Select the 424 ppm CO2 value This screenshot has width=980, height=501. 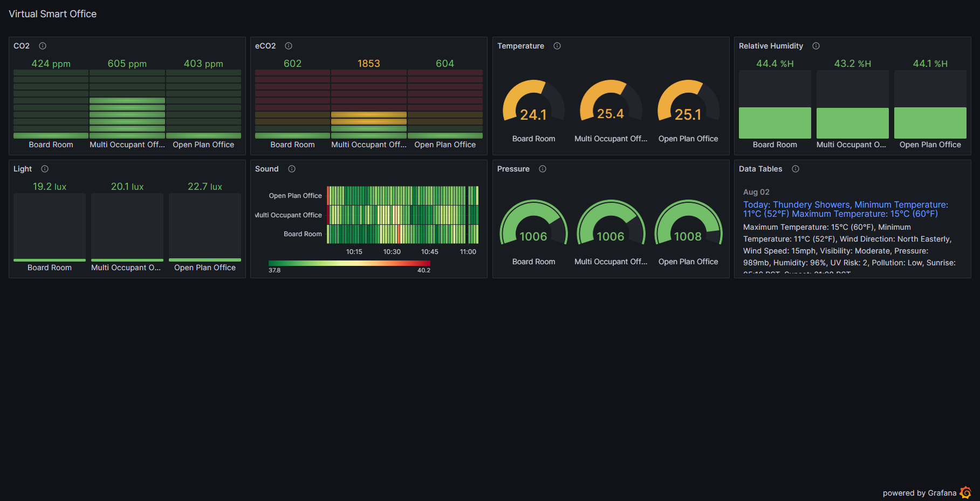click(51, 64)
